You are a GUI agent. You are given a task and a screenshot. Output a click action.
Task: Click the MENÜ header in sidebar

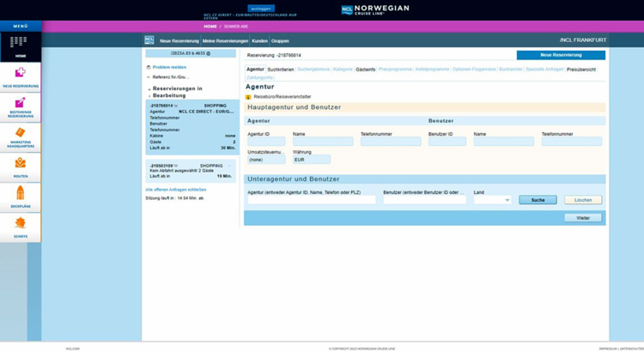point(21,26)
